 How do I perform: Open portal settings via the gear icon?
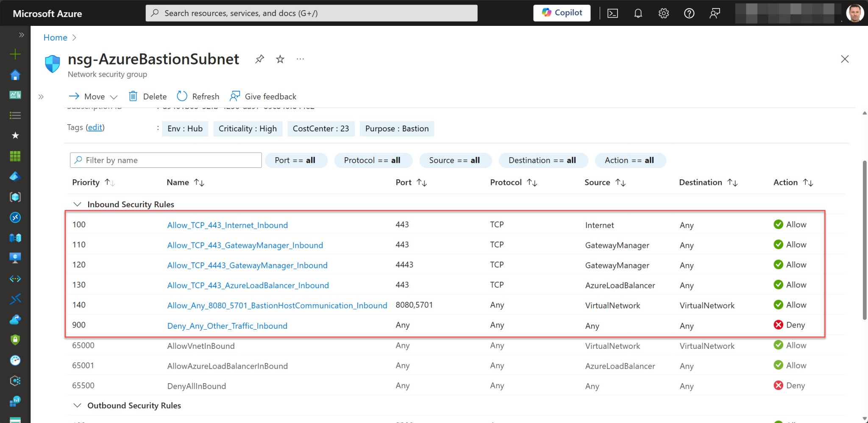point(663,13)
